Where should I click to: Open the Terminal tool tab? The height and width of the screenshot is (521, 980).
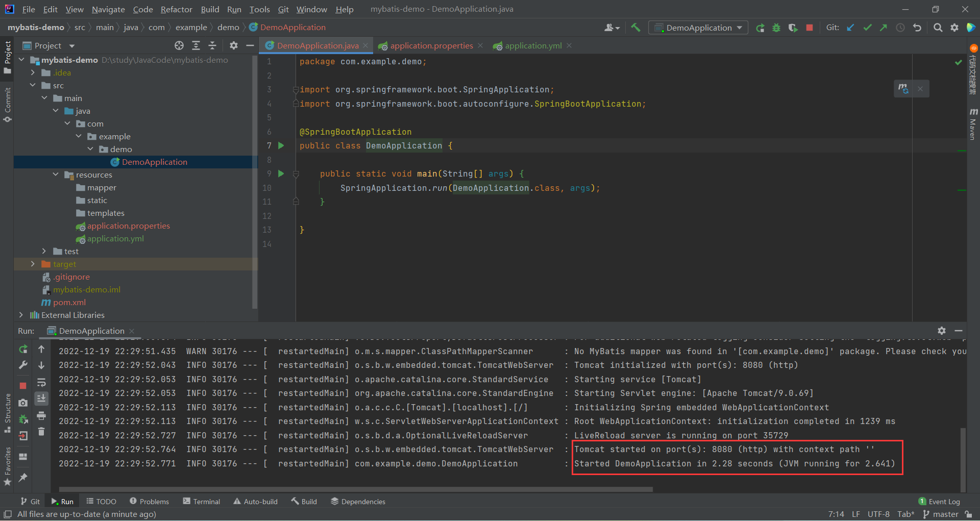pyautogui.click(x=202, y=502)
